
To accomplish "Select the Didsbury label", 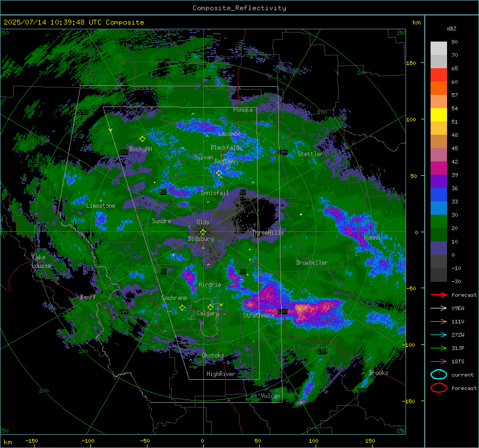I will click(x=201, y=239).
